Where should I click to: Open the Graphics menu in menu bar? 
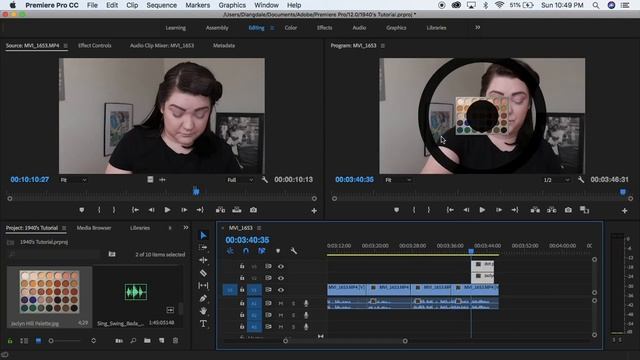point(232,5)
